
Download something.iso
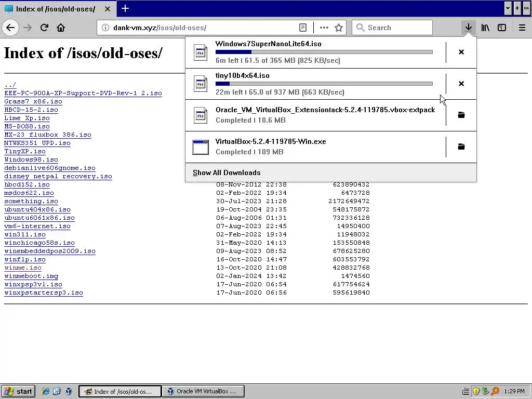31,201
